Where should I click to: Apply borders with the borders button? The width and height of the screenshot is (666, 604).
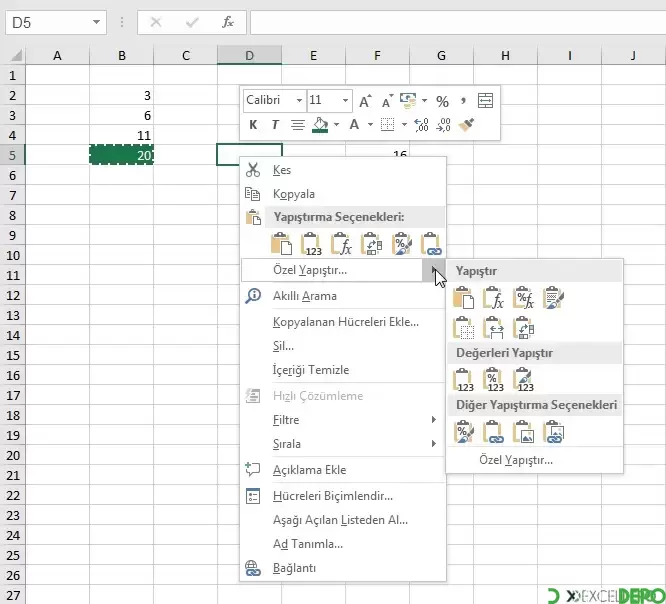pos(387,125)
